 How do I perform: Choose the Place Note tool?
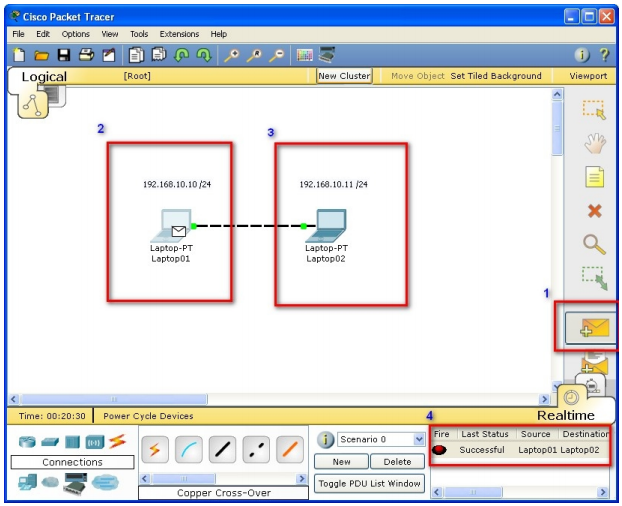(595, 177)
